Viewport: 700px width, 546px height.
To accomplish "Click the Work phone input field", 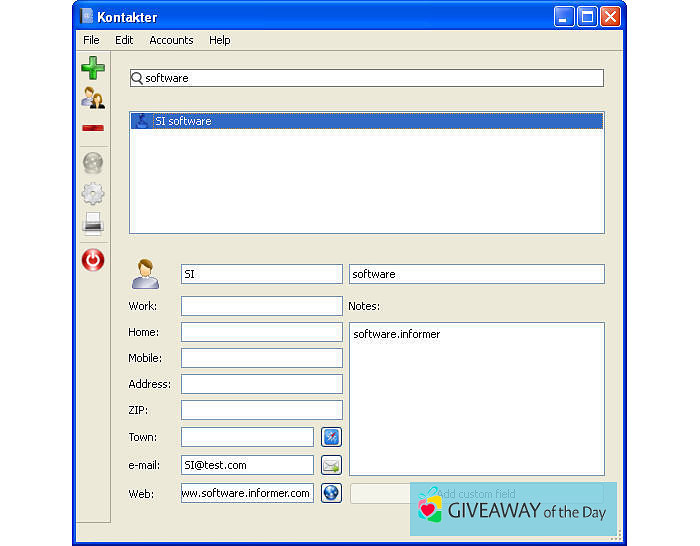I will 261,306.
